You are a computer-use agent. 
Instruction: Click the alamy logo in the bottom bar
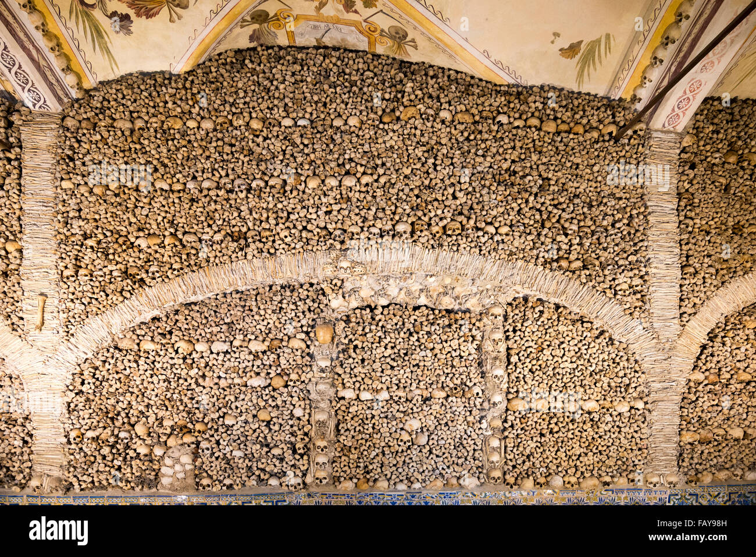pos(58,531)
